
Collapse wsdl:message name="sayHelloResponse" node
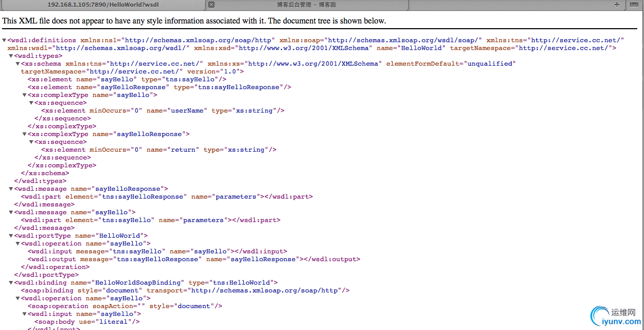coord(11,189)
